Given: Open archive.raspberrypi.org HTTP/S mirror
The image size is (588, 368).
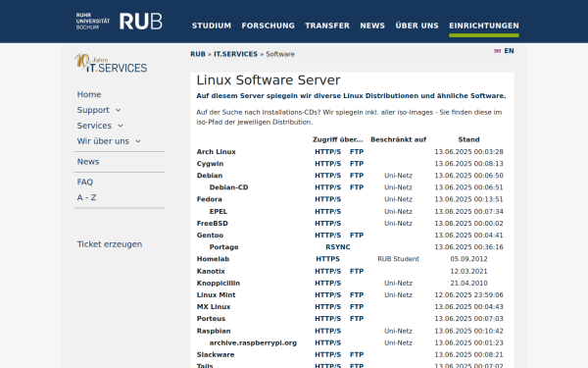Looking at the screenshot, I should 327,342.
